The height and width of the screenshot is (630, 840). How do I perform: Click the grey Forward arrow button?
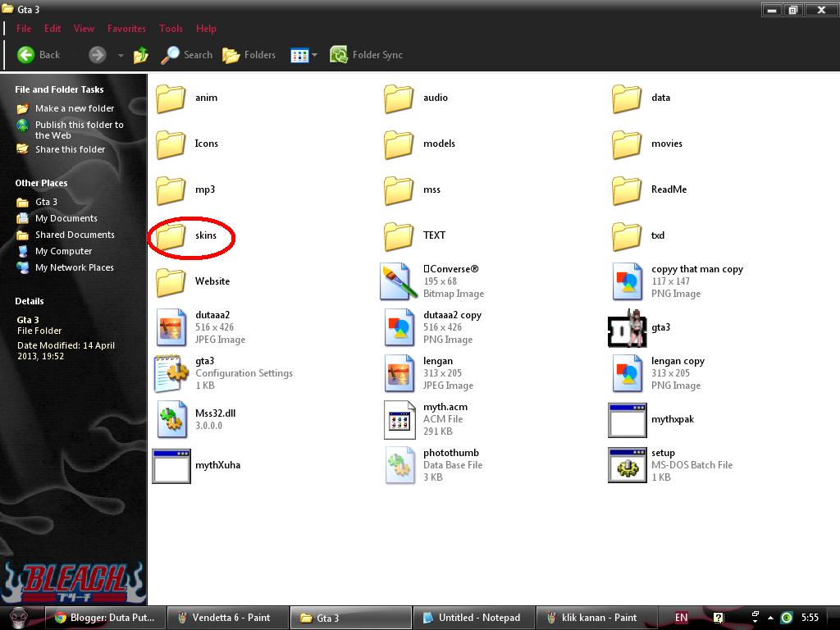click(97, 55)
